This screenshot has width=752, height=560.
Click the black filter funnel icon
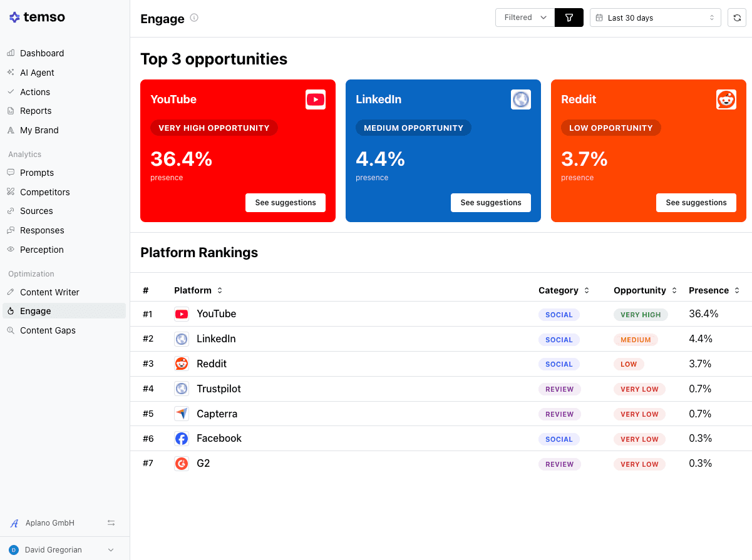(569, 18)
